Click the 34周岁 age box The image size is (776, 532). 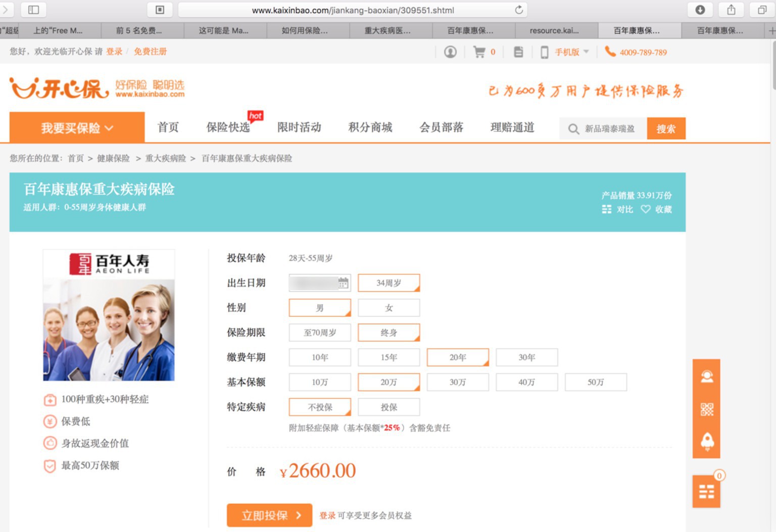389,283
